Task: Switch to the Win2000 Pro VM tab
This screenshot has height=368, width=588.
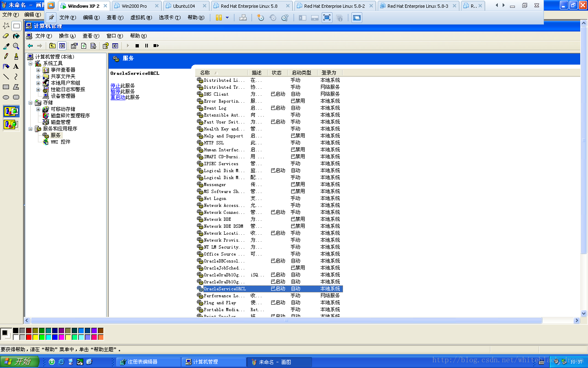Action: [x=136, y=6]
